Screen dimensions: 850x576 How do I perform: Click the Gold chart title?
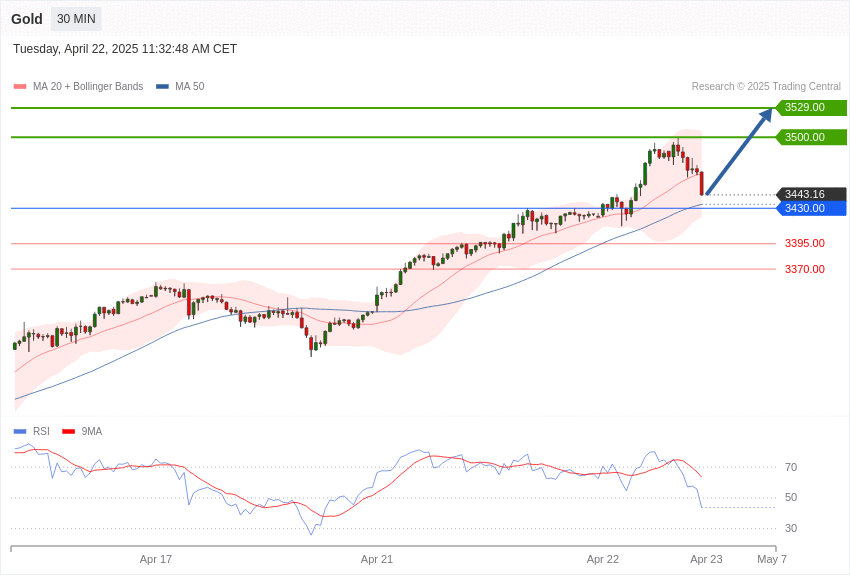[x=27, y=19]
